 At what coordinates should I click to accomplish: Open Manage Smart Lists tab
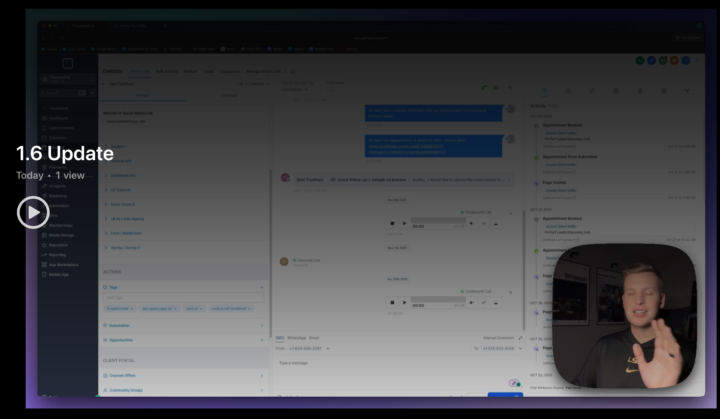coord(264,71)
